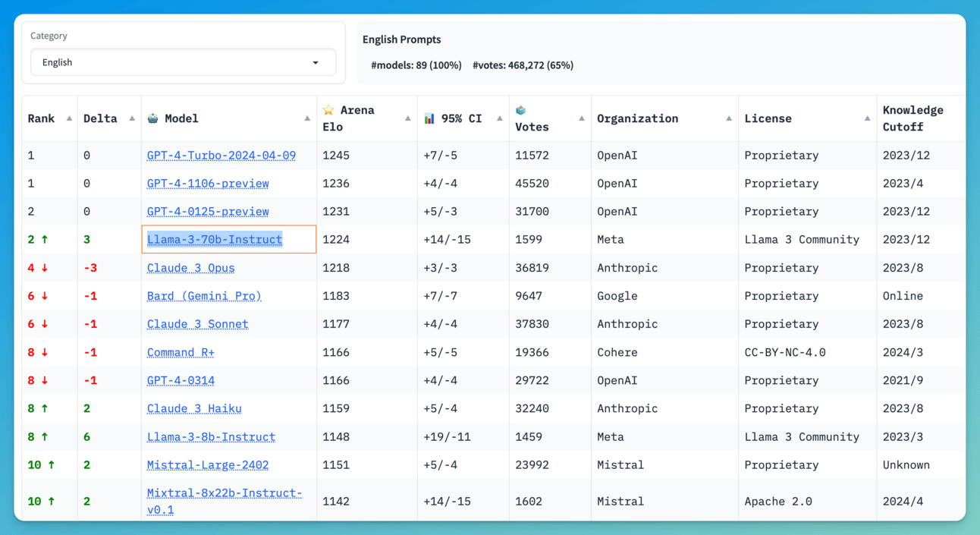980x535 pixels.
Task: Sort by Votes column sort arrow
Action: click(582, 118)
